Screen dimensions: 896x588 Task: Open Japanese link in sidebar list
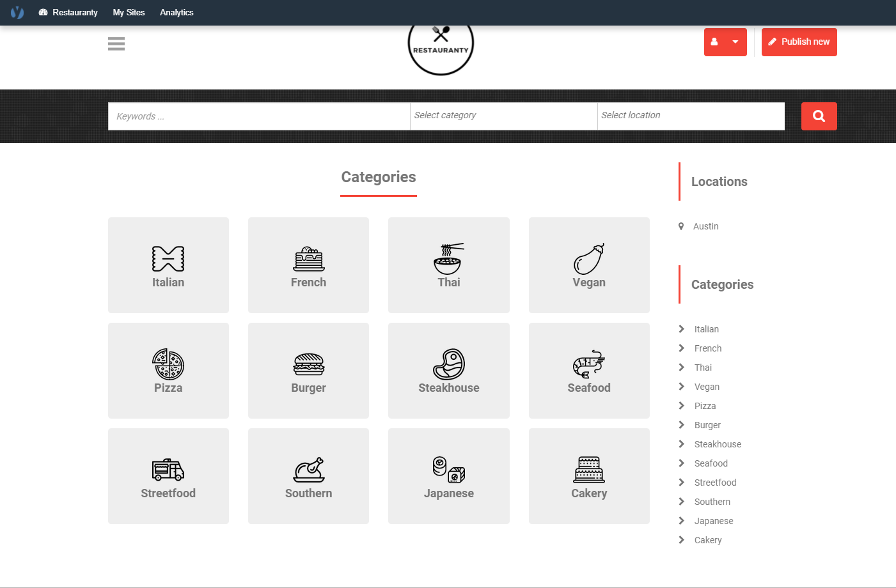click(714, 521)
